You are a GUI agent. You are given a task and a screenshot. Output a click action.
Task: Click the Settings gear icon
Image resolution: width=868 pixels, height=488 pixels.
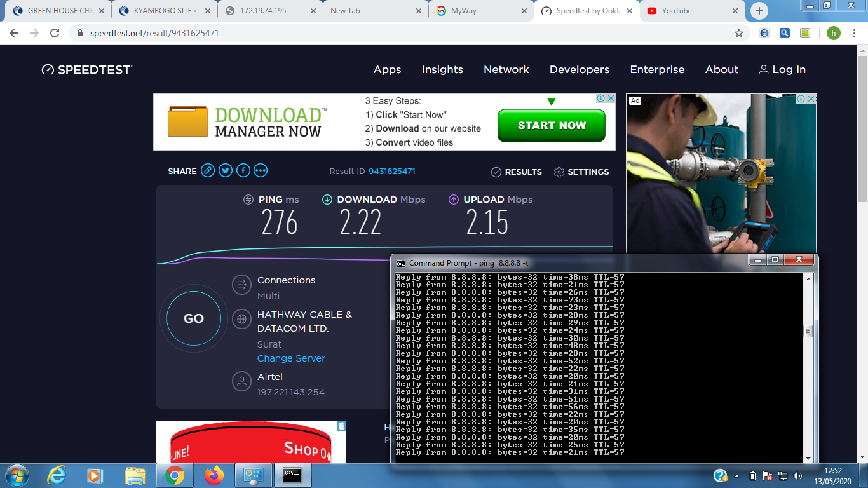559,172
